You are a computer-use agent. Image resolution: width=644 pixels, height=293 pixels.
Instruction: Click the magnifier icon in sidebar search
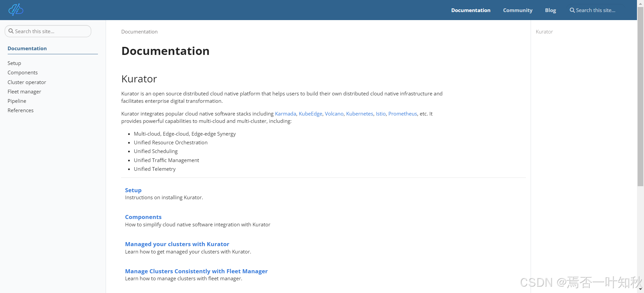(x=11, y=31)
